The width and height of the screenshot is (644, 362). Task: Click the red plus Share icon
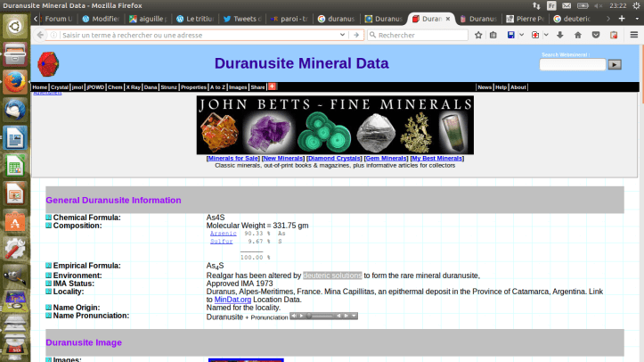(273, 86)
